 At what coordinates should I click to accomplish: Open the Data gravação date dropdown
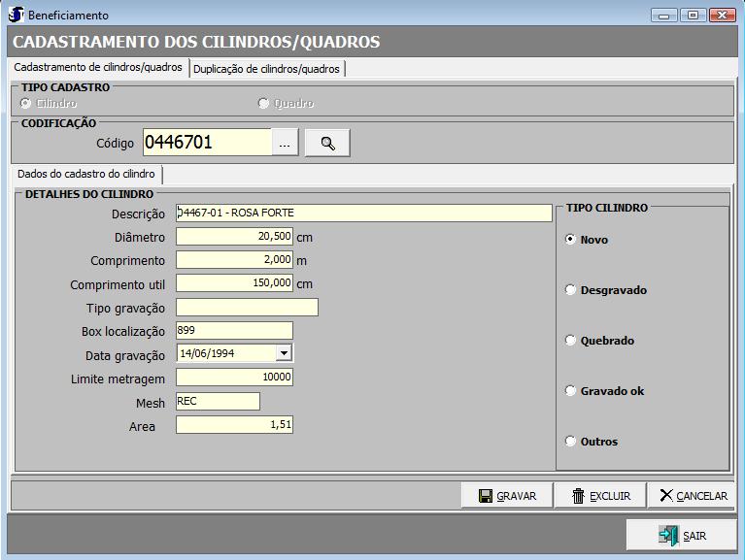[283, 353]
